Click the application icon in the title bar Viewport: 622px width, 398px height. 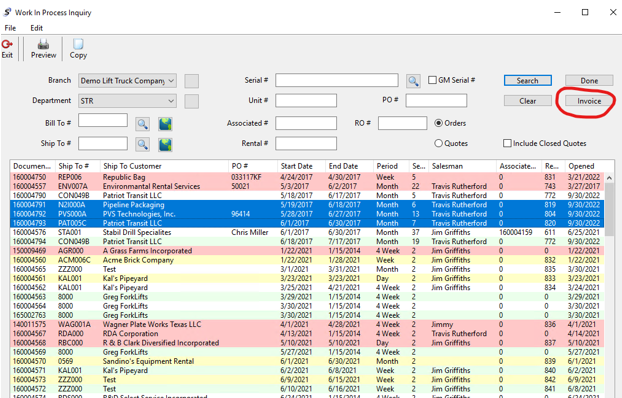click(7, 12)
